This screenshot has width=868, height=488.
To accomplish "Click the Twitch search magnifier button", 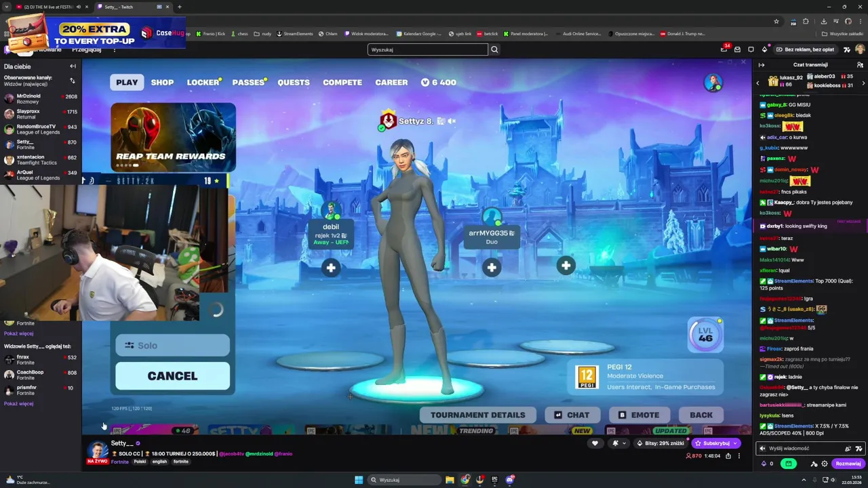I will 494,49.
